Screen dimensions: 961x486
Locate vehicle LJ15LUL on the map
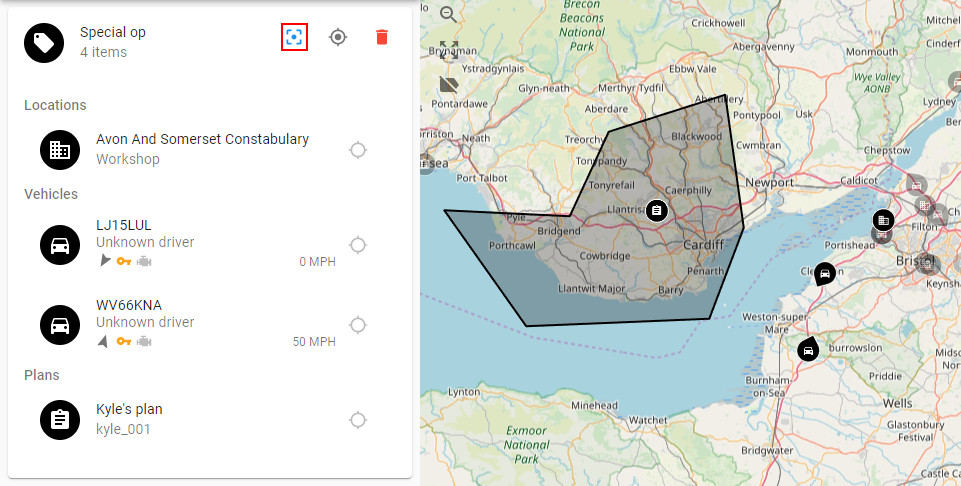pos(357,245)
